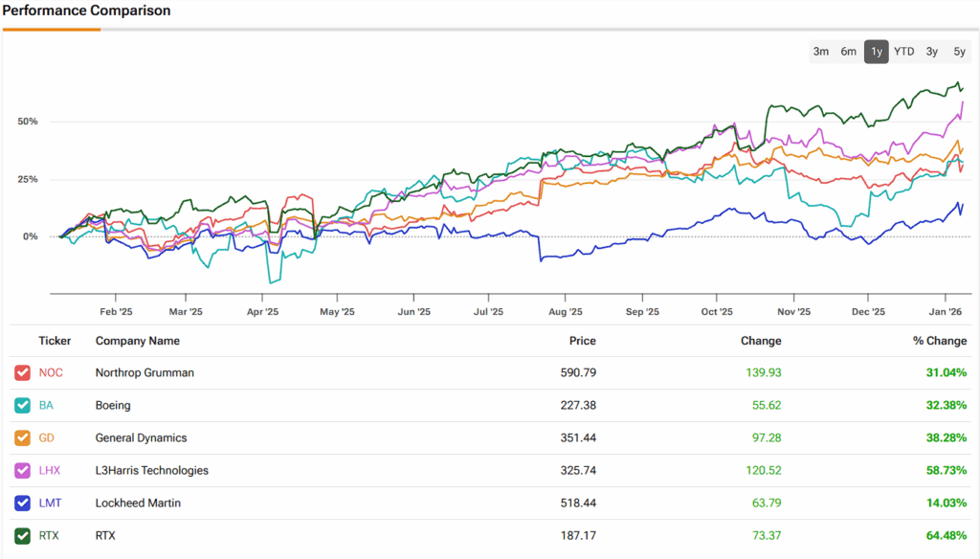This screenshot has width=980, height=559.
Task: Select the 6m time range
Action: 848,52
